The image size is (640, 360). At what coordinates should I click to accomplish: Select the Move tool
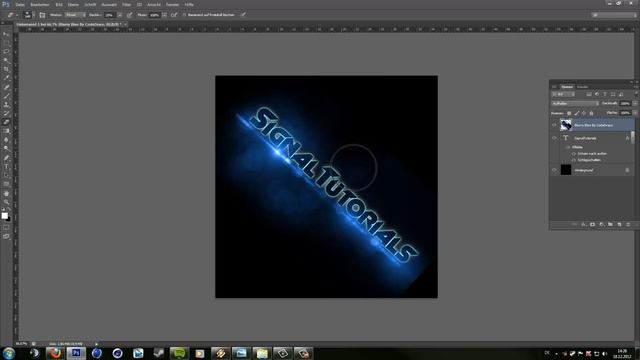click(6, 34)
